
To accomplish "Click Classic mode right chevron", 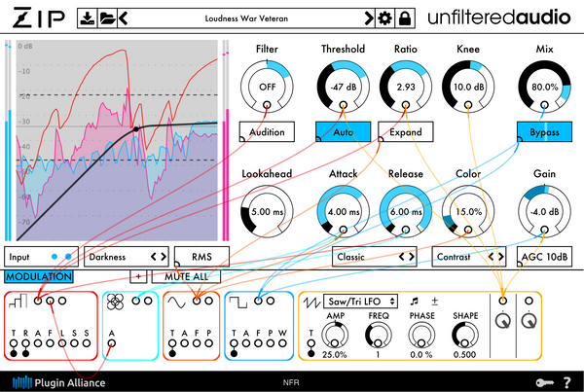I will tap(412, 257).
